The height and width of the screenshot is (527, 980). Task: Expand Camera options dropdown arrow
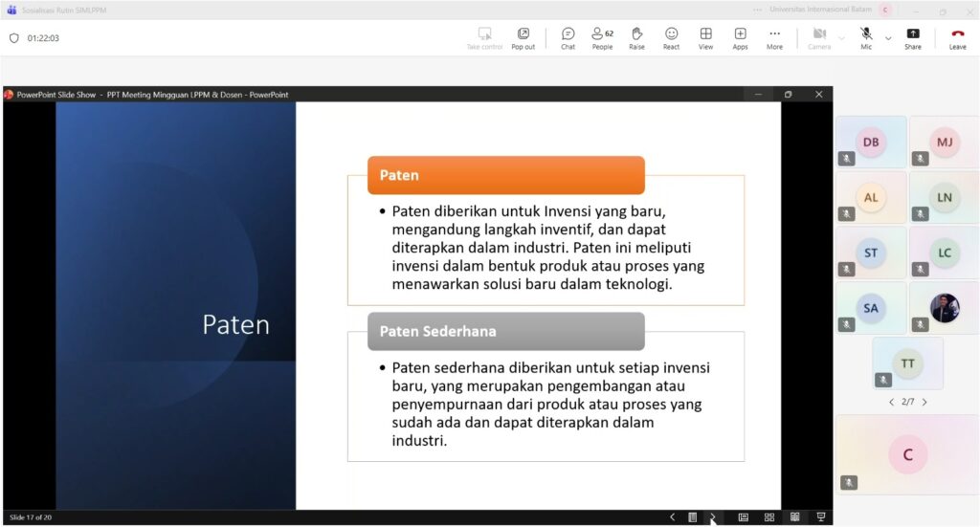click(x=841, y=38)
